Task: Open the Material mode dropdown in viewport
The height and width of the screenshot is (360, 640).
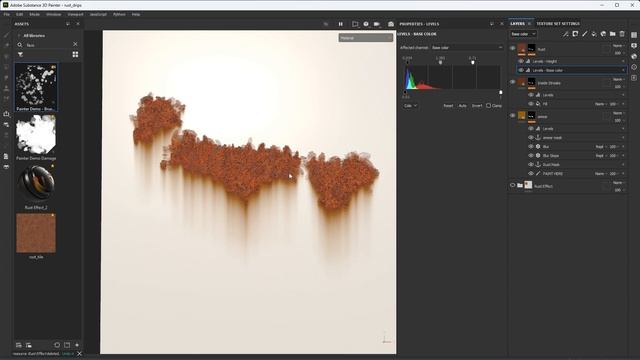Action: (366, 38)
